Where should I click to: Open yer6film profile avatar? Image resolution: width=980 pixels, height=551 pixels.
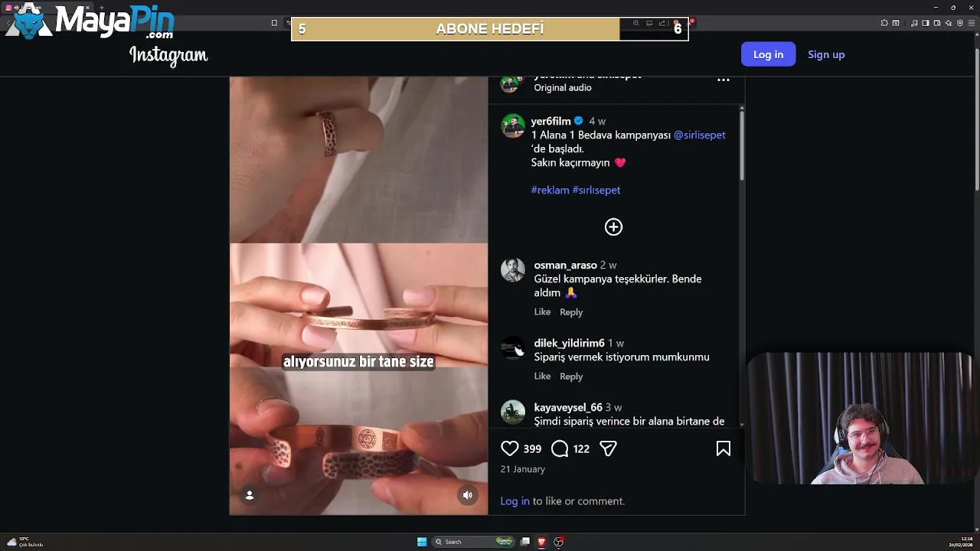pyautogui.click(x=512, y=126)
